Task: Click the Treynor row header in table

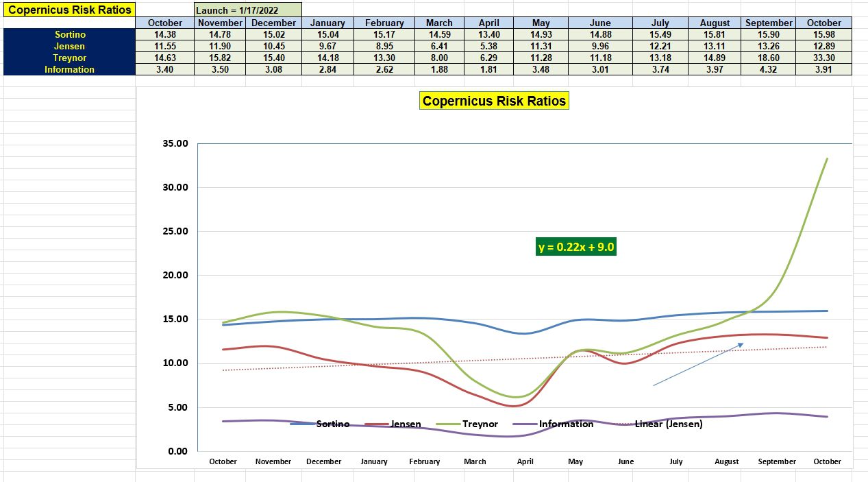Action: pyautogui.click(x=69, y=58)
